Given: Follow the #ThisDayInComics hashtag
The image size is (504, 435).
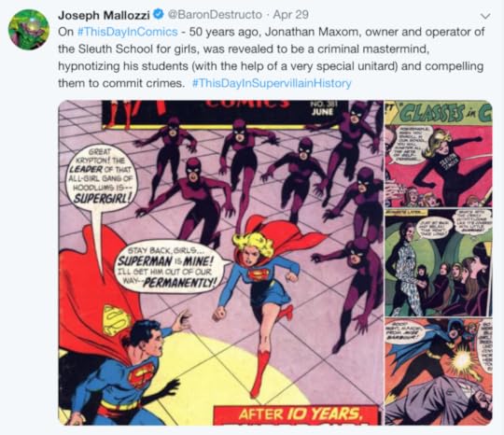Looking at the screenshot, I should coord(128,32).
